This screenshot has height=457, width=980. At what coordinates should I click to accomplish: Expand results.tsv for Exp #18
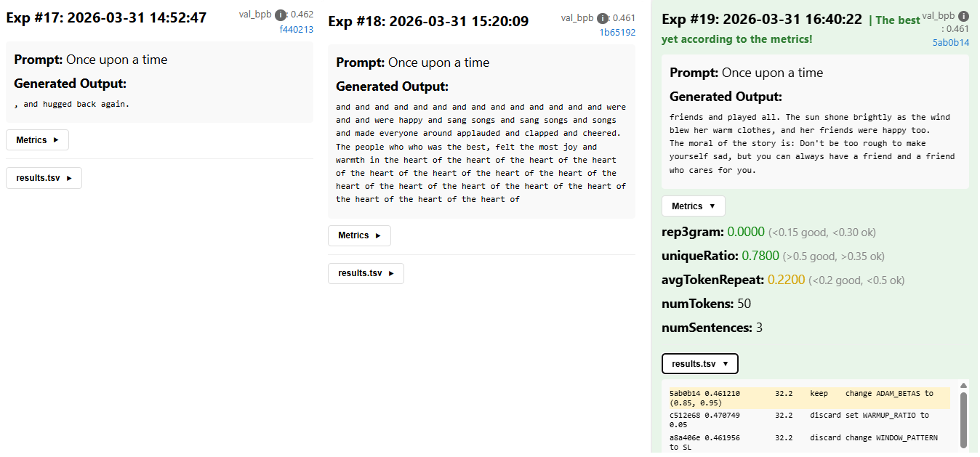coord(366,273)
